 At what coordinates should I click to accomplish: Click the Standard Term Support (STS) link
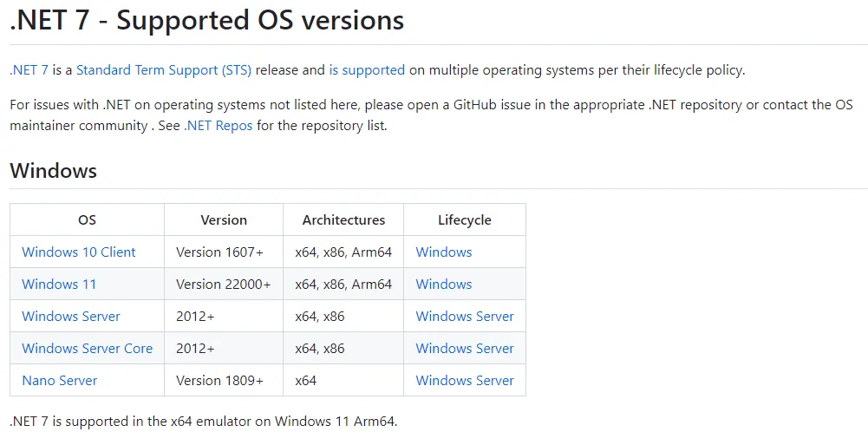[x=164, y=70]
